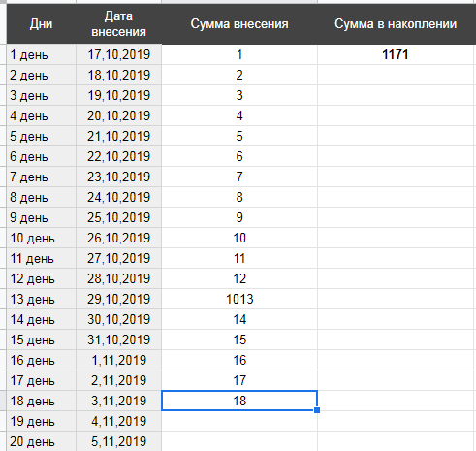
Task: Select the date cell 17,10,2019
Action: [x=118, y=54]
